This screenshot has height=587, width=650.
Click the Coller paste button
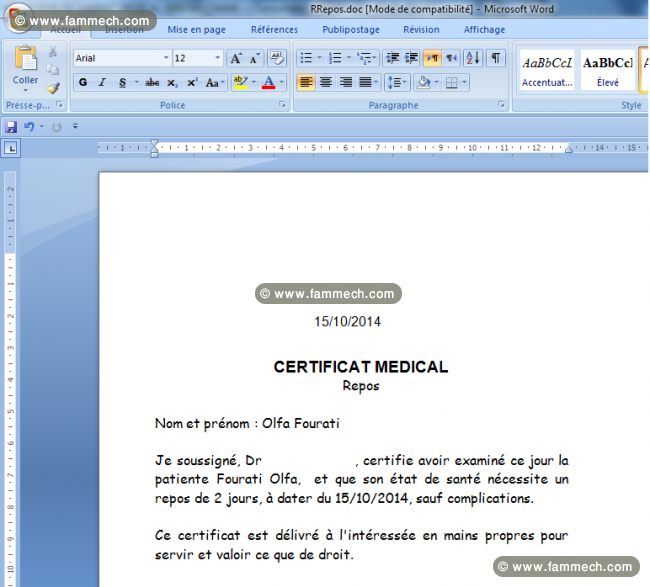25,67
